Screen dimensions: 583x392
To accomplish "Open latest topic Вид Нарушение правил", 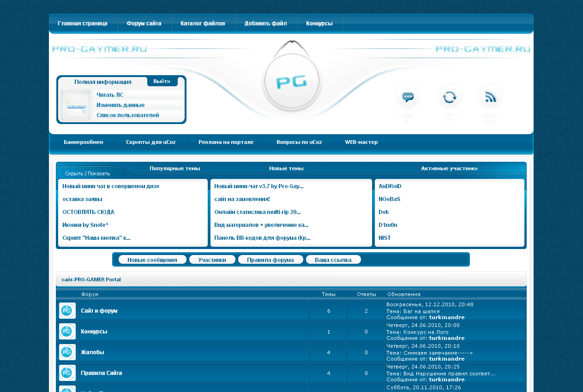I will [449, 374].
